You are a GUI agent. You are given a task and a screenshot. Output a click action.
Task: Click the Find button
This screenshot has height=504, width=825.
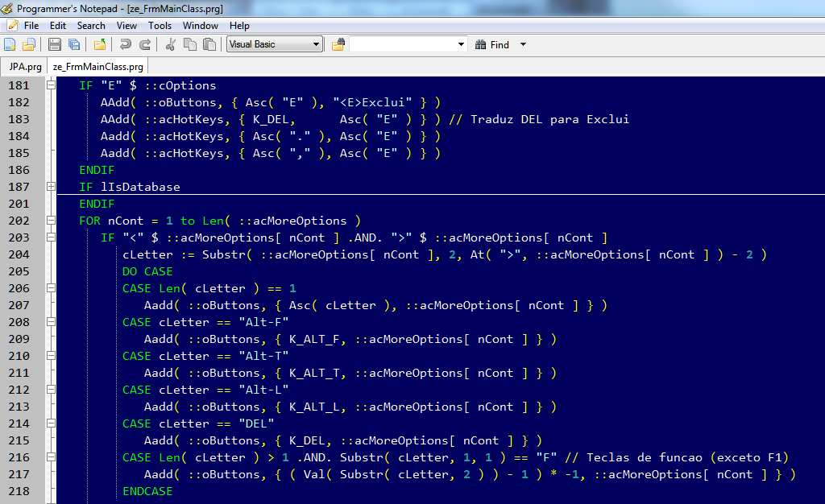[x=492, y=44]
